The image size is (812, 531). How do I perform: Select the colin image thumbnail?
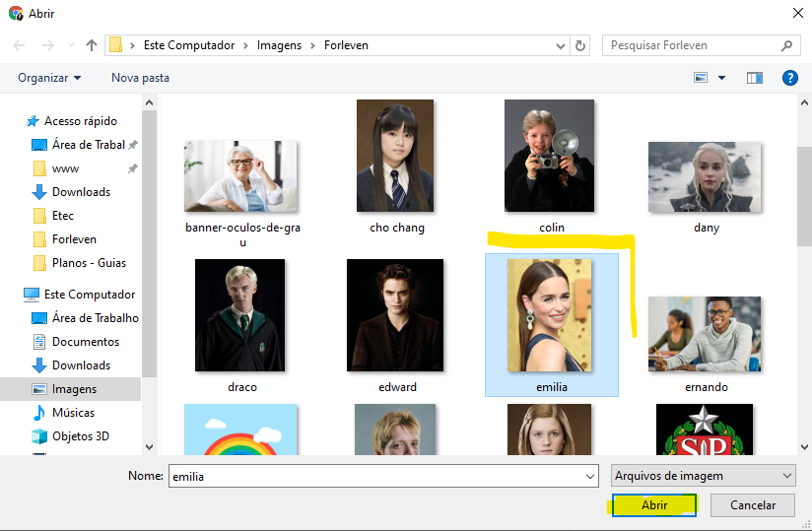(x=550, y=156)
